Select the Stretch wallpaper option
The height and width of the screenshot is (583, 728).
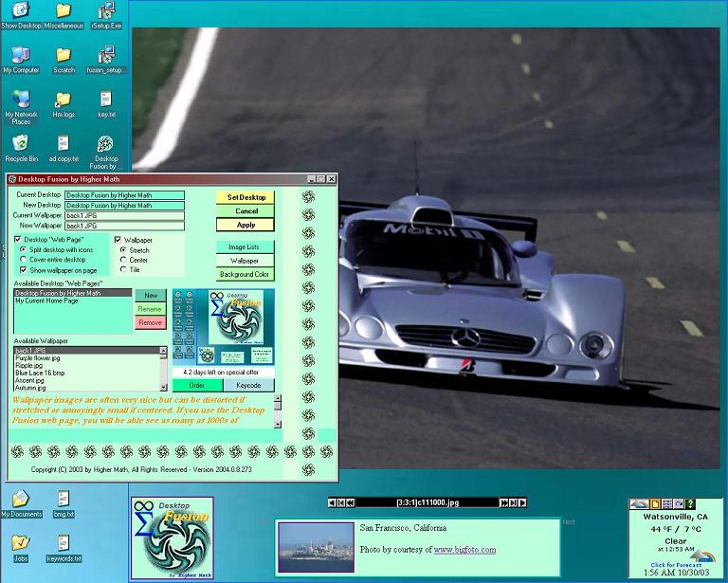123,250
